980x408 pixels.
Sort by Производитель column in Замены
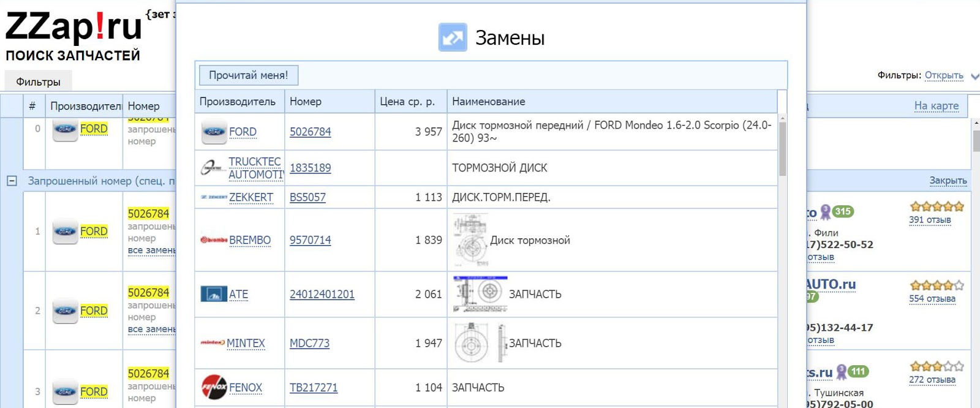click(239, 102)
